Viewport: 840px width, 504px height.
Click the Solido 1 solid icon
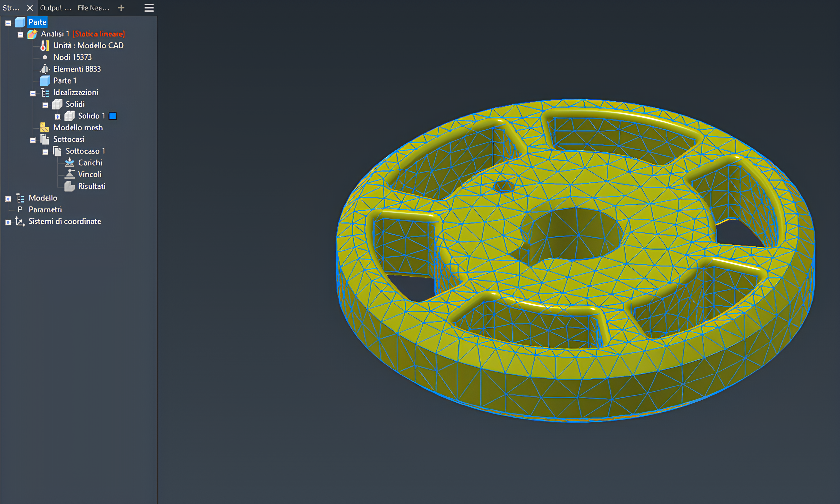(70, 116)
